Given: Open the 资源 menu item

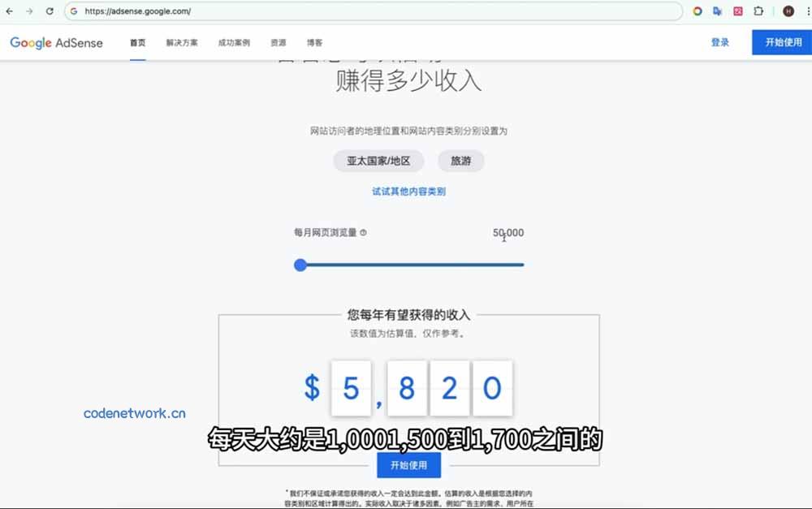Looking at the screenshot, I should point(278,43).
